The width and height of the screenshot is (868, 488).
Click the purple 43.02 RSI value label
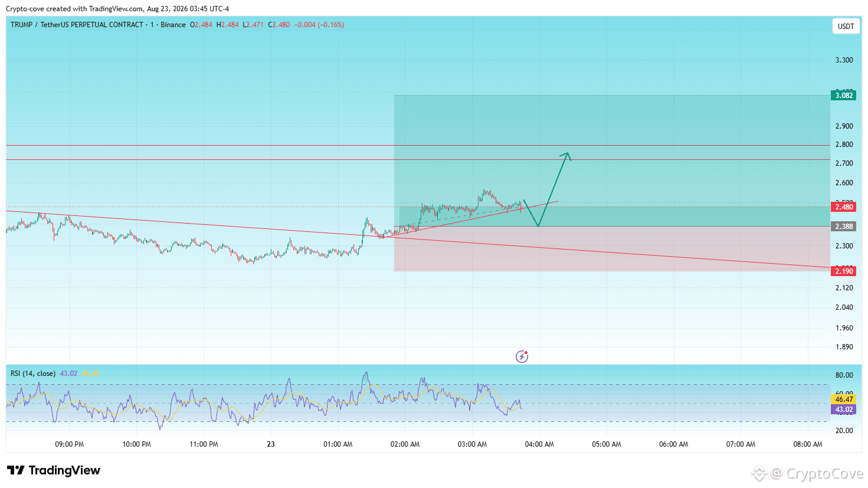pyautogui.click(x=844, y=410)
